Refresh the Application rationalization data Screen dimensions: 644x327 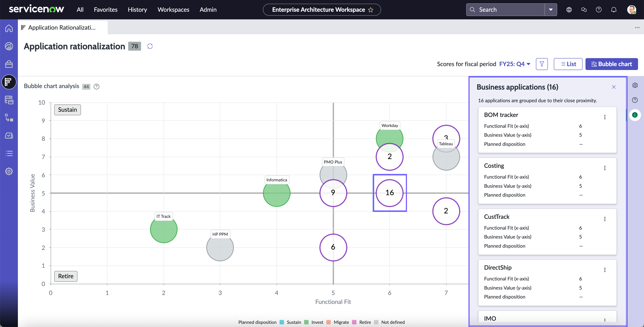click(x=150, y=46)
